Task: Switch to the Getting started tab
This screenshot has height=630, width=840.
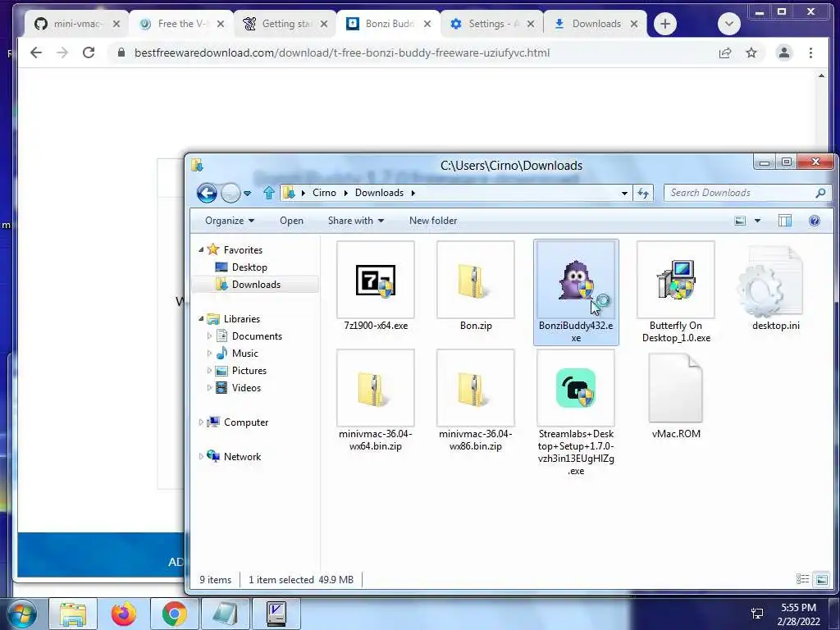Action: pyautogui.click(x=285, y=24)
